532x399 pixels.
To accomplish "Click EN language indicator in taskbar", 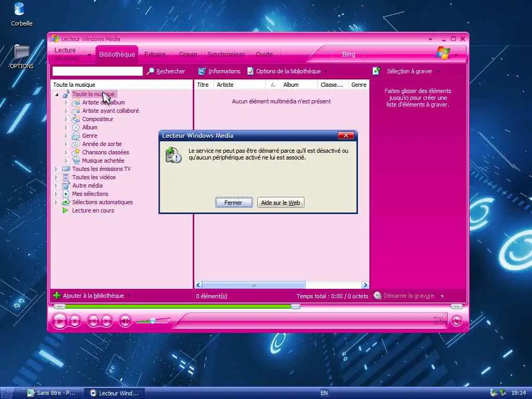I will 324,393.
